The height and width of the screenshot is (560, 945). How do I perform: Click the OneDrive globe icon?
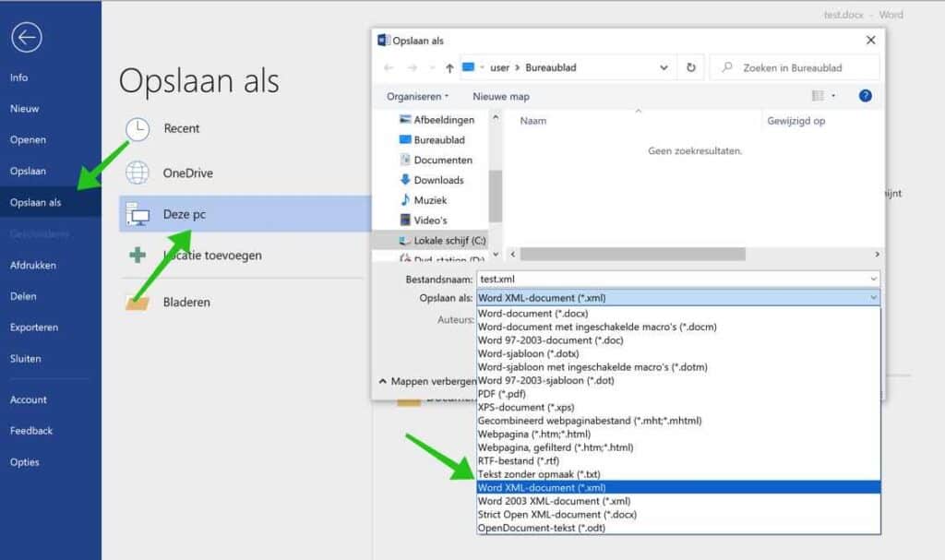[138, 173]
